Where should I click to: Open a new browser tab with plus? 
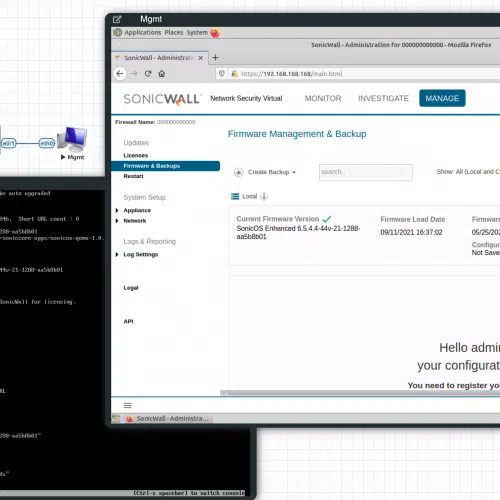point(215,57)
